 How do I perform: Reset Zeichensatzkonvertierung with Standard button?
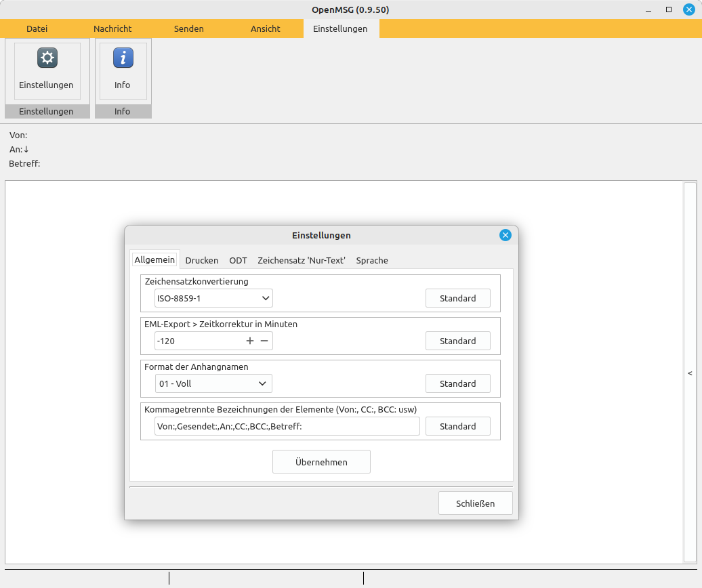click(x=457, y=298)
